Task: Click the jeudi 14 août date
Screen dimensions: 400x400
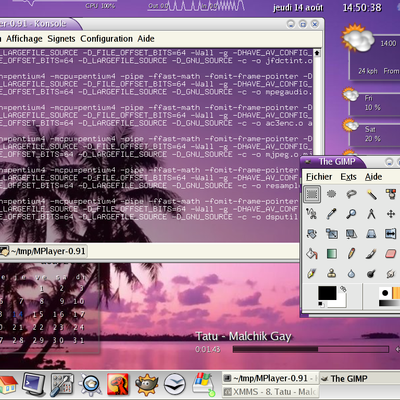Action: (298, 8)
